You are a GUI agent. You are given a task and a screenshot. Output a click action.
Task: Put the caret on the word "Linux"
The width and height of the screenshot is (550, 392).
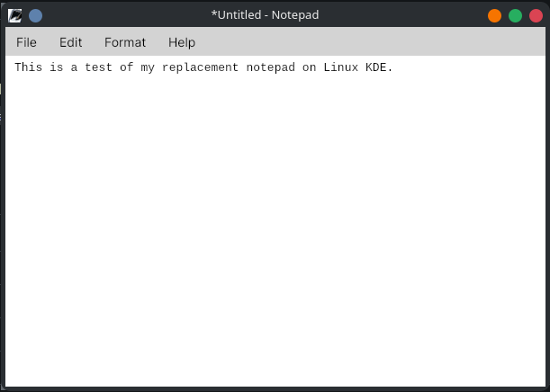[x=340, y=67]
